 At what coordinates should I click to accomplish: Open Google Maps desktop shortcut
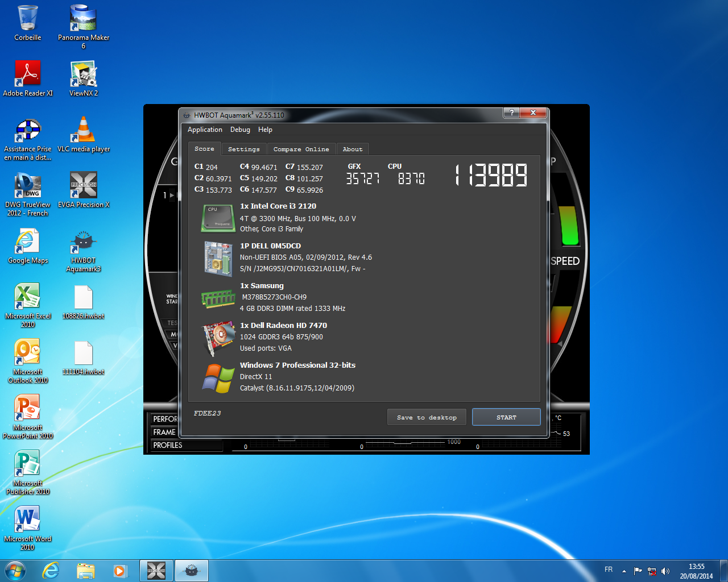27,246
